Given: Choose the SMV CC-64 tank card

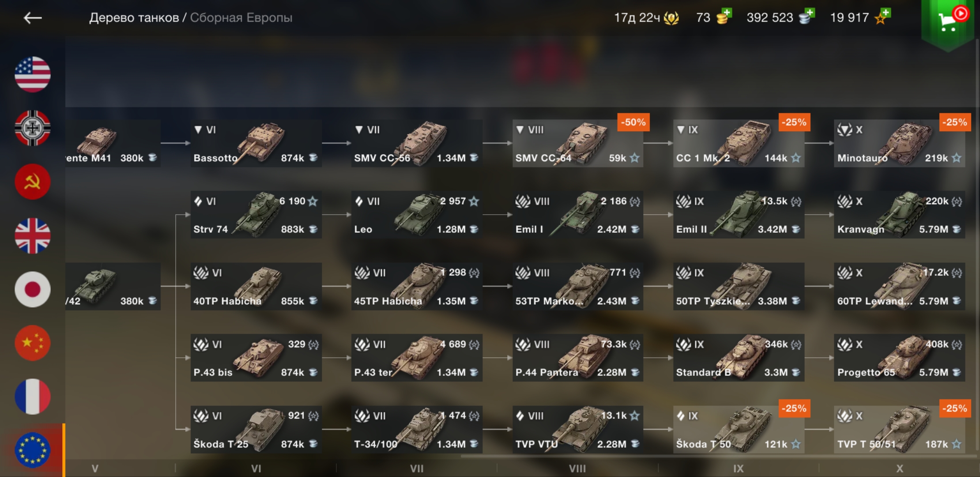Looking at the screenshot, I should [x=578, y=143].
